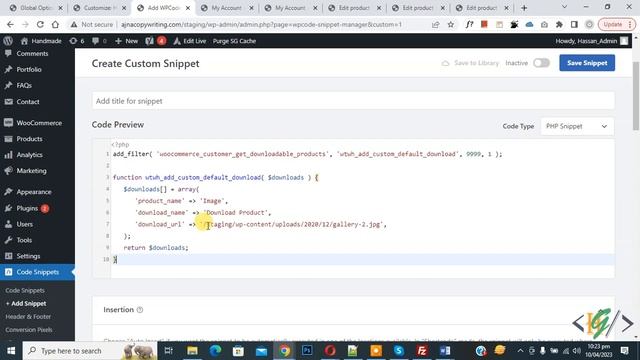Screen dimensions: 640x360
Task: Select Code Snippets main sidebar entry
Action: pos(38,272)
